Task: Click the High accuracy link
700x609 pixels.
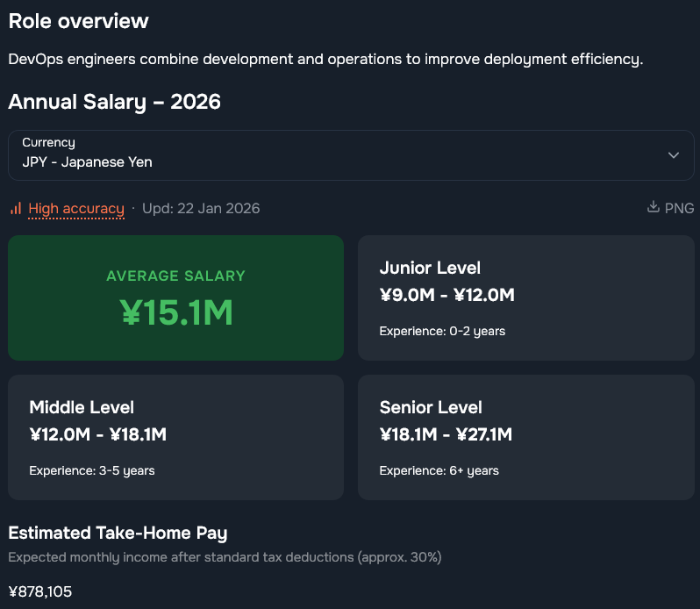Action: pos(76,209)
